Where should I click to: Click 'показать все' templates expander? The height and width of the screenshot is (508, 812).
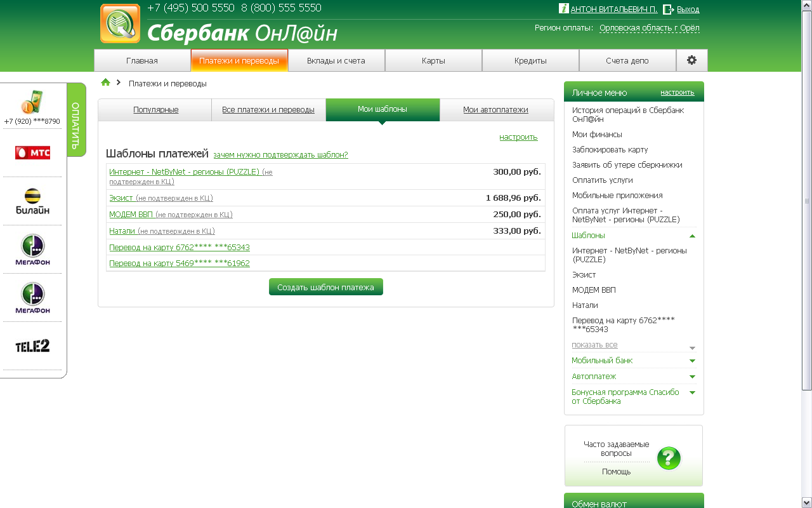(594, 345)
